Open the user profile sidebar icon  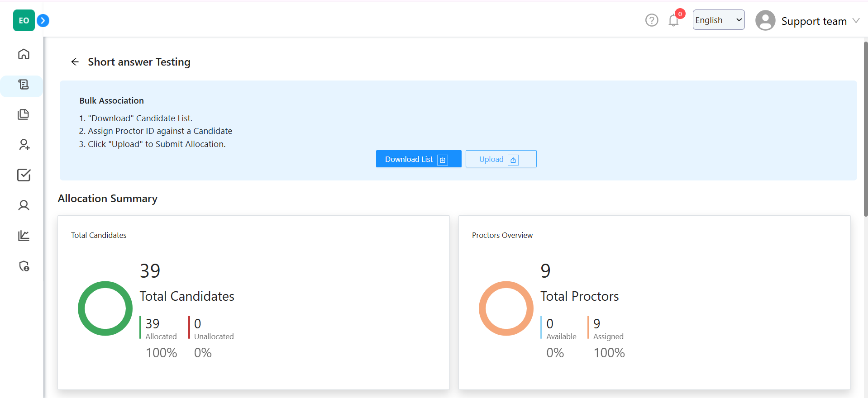click(x=24, y=205)
